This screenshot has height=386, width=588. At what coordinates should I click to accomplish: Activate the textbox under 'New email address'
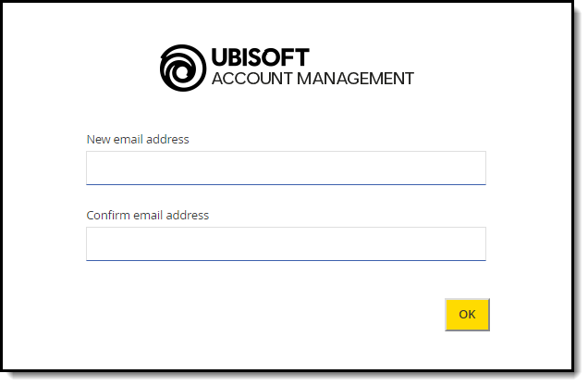coord(286,168)
